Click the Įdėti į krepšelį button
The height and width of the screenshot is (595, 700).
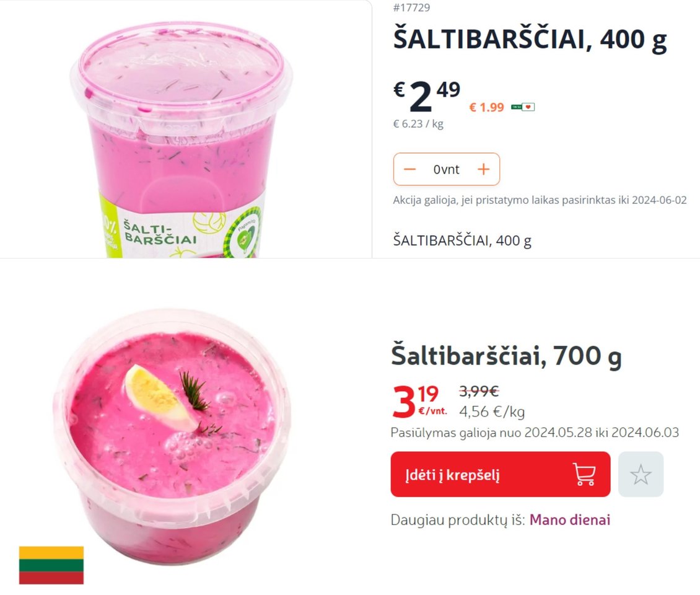pos(500,474)
